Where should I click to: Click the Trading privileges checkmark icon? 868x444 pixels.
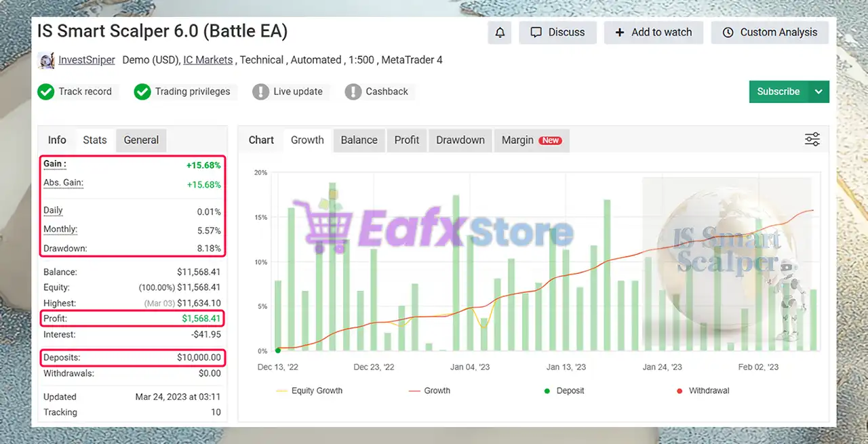click(x=142, y=92)
